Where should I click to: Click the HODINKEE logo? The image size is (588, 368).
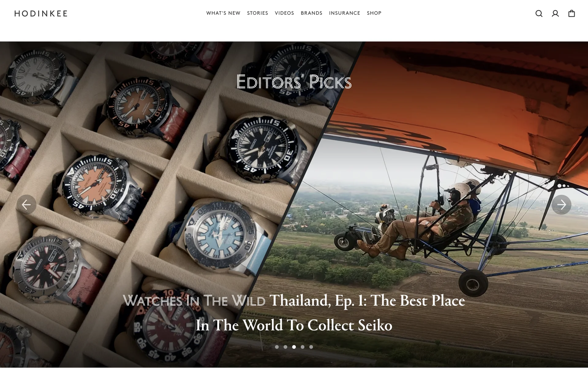point(41,13)
